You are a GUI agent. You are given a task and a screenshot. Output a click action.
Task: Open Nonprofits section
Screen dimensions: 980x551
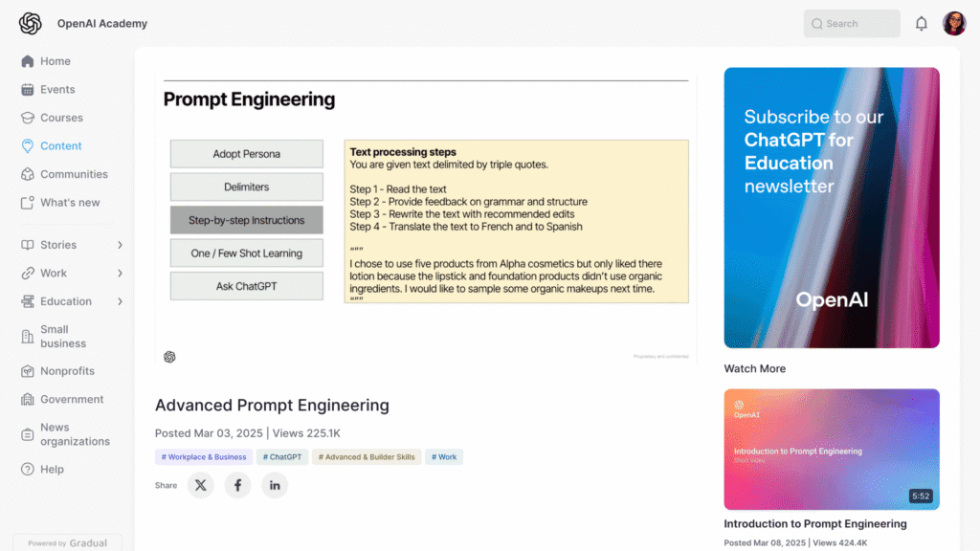(68, 371)
